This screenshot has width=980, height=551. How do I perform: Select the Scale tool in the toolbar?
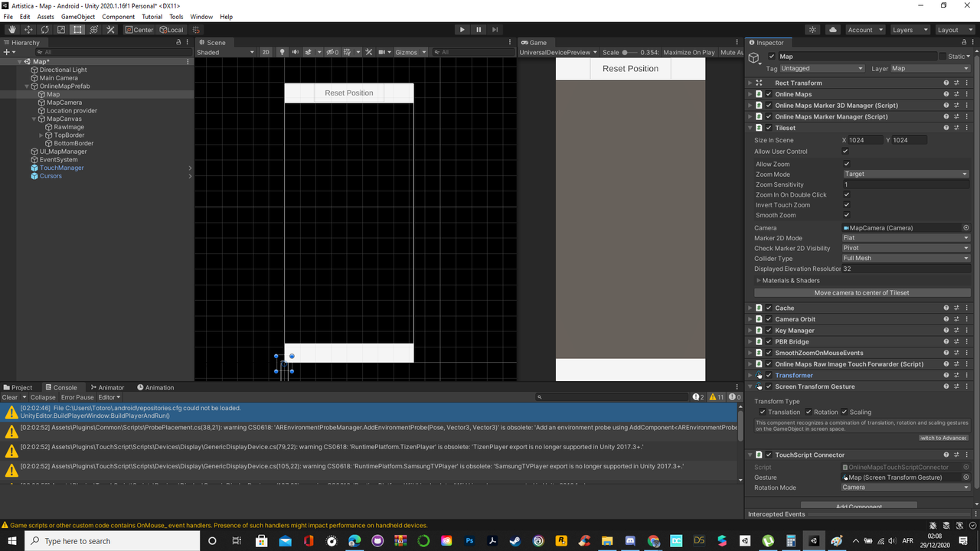(x=61, y=30)
